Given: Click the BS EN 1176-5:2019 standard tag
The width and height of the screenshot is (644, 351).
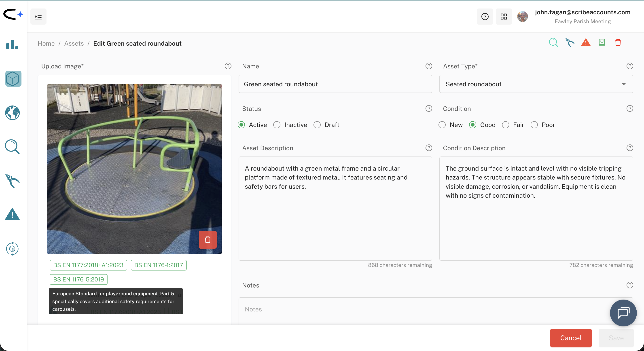Looking at the screenshot, I should 78,279.
